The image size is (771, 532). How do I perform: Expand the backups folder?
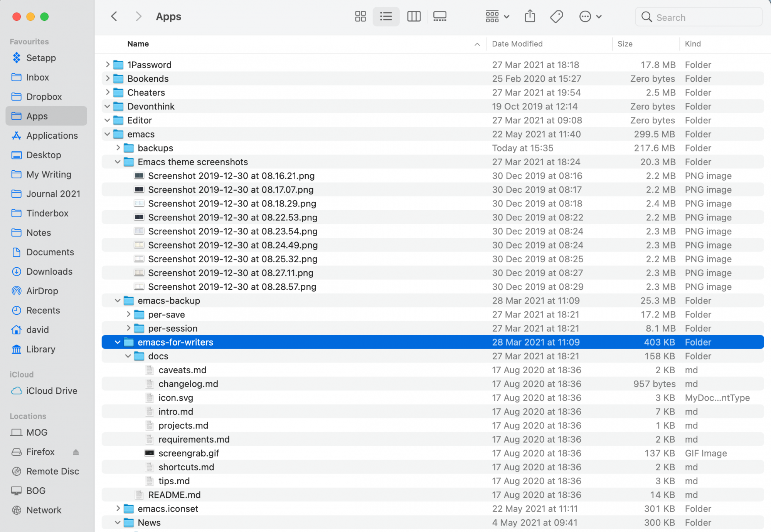[x=118, y=148]
